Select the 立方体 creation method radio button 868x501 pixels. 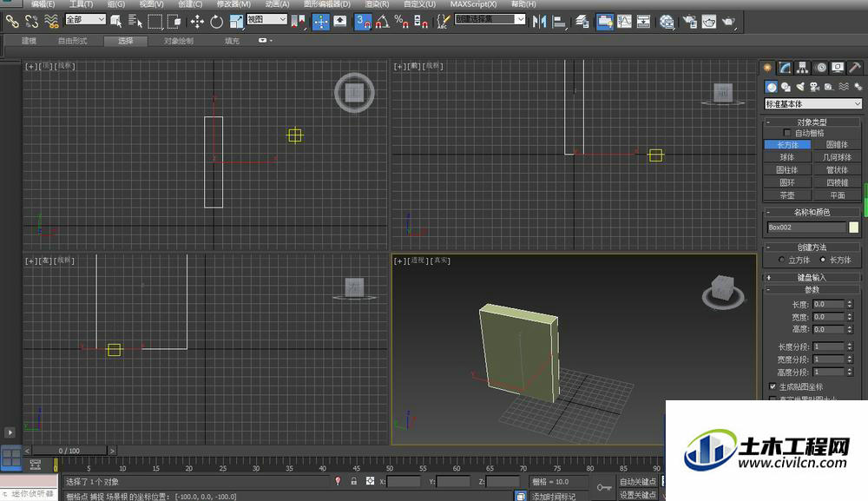point(781,260)
